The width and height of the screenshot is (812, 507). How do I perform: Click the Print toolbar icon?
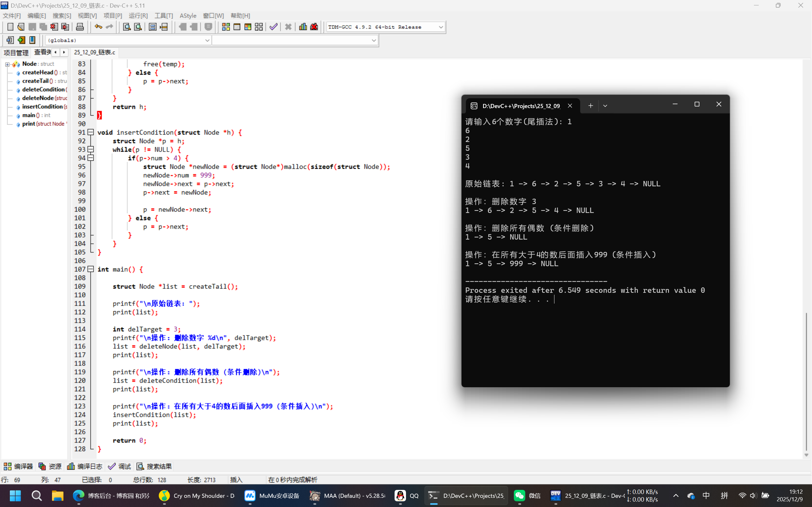point(80,27)
